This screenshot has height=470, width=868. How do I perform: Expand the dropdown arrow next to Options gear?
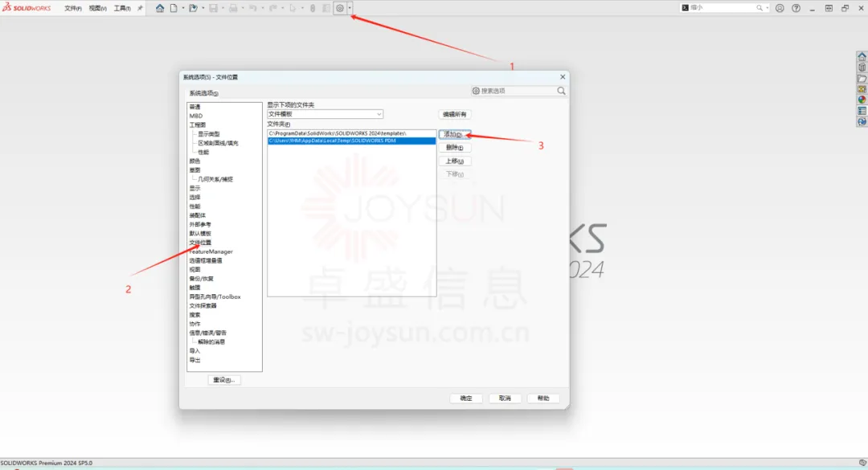[x=350, y=8]
